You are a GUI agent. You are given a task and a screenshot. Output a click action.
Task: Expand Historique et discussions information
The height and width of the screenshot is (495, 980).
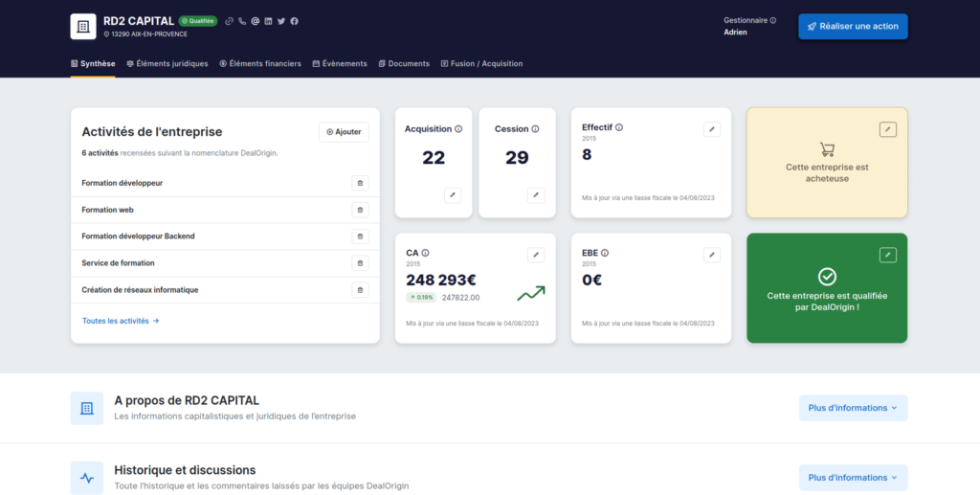[853, 478]
